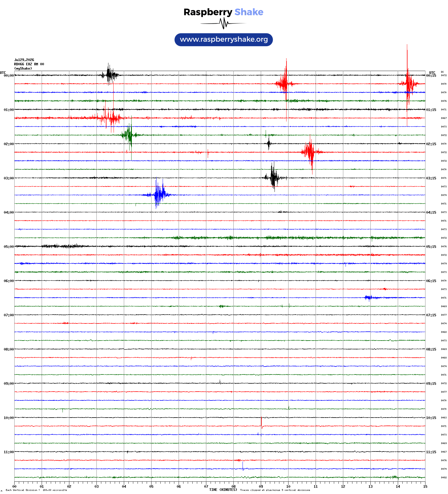The image size is (448, 494).
Task: Click the Raspberry Shake logo
Action: point(223,18)
